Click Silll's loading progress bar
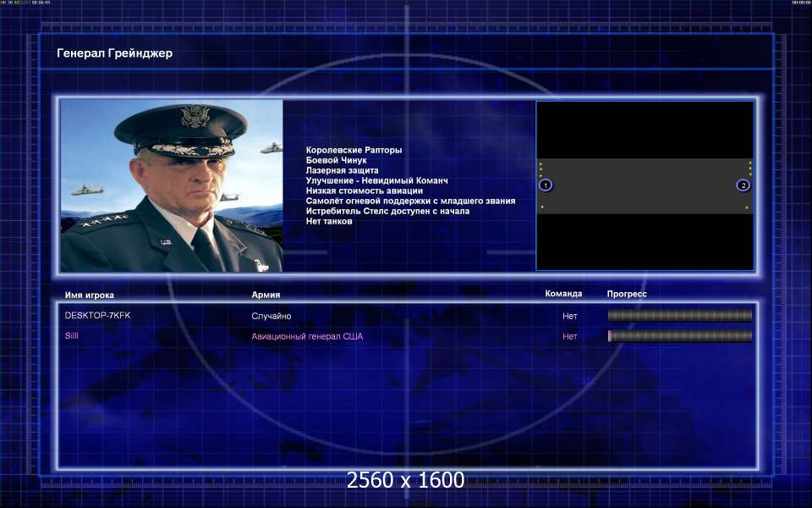This screenshot has height=508, width=812. pyautogui.click(x=679, y=336)
